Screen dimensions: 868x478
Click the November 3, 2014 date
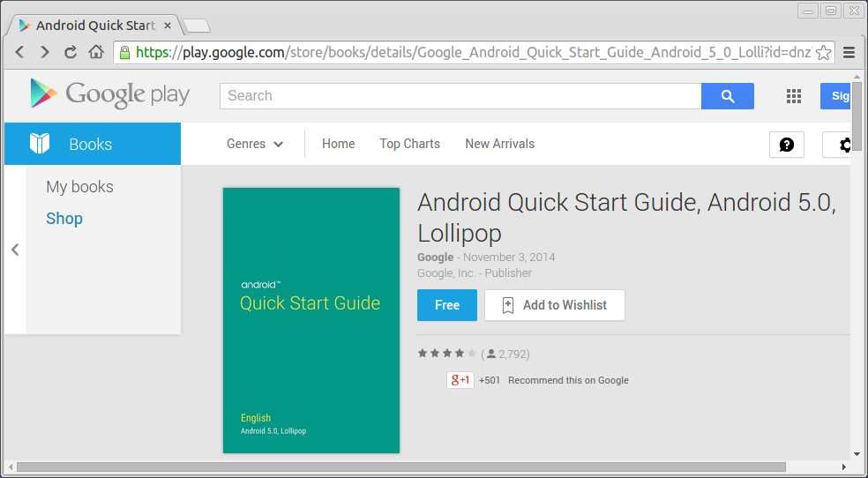click(x=509, y=258)
